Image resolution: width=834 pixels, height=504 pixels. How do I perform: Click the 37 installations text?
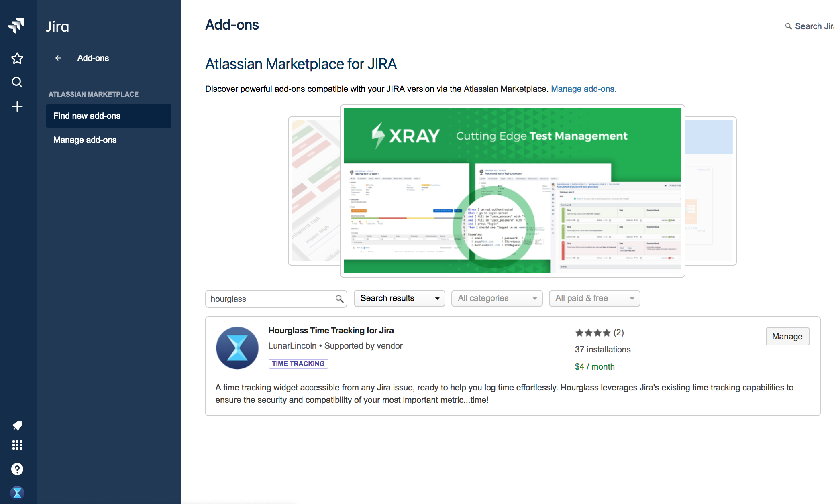tap(603, 350)
